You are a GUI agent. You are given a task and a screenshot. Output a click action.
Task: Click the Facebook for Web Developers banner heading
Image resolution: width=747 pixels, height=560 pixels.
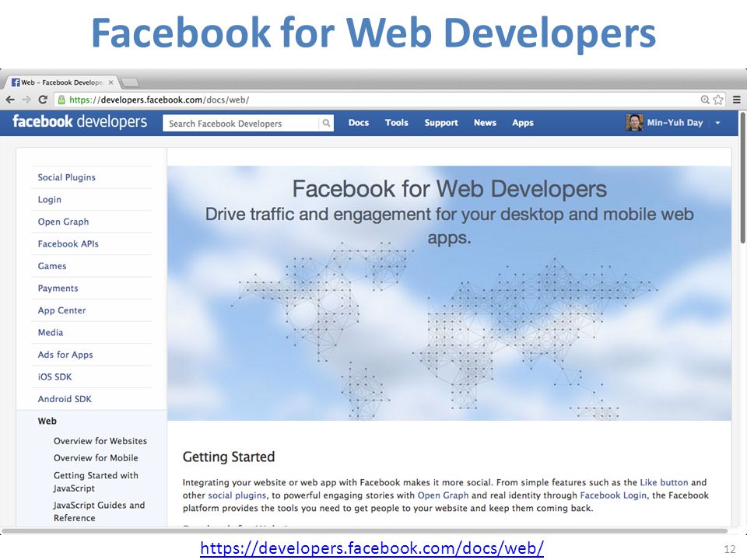coord(449,188)
